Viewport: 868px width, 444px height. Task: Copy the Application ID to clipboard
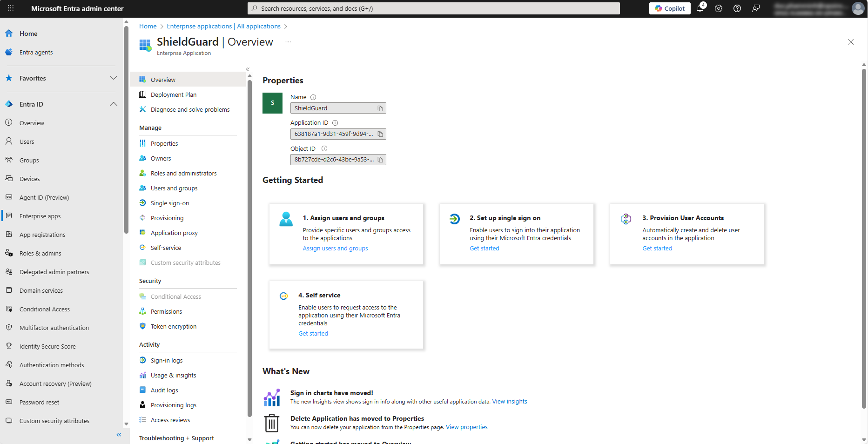tap(380, 134)
